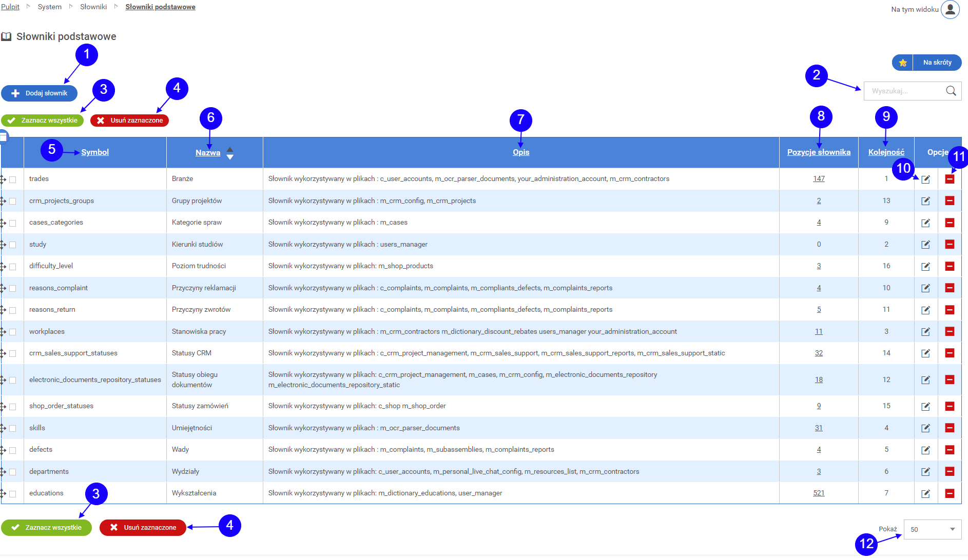Image resolution: width=968 pixels, height=560 pixels.
Task: Check the workplaces row checkbox
Action: click(13, 332)
